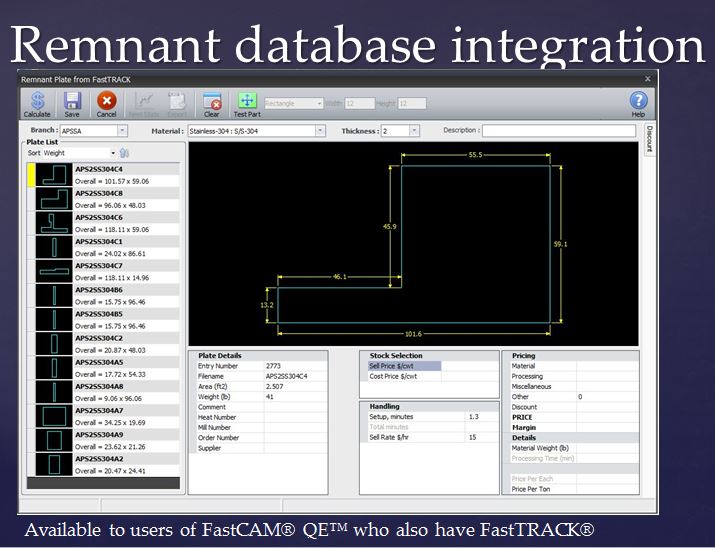715x548 pixels.
Task: Click the Margin row in Pricing
Action: [x=574, y=428]
